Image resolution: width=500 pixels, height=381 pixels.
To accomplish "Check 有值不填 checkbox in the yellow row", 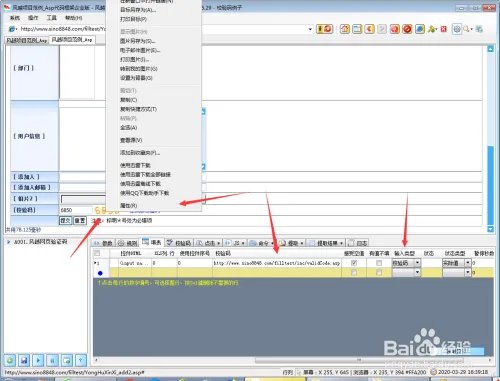I will click(x=379, y=273).
